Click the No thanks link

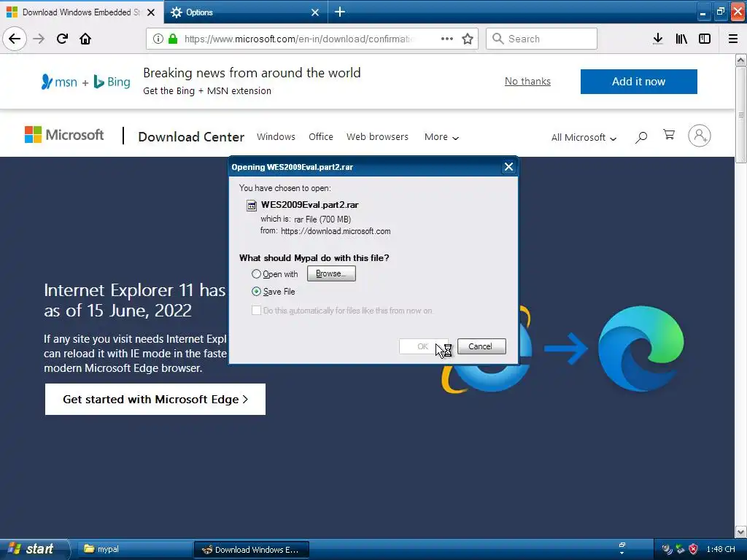point(527,82)
